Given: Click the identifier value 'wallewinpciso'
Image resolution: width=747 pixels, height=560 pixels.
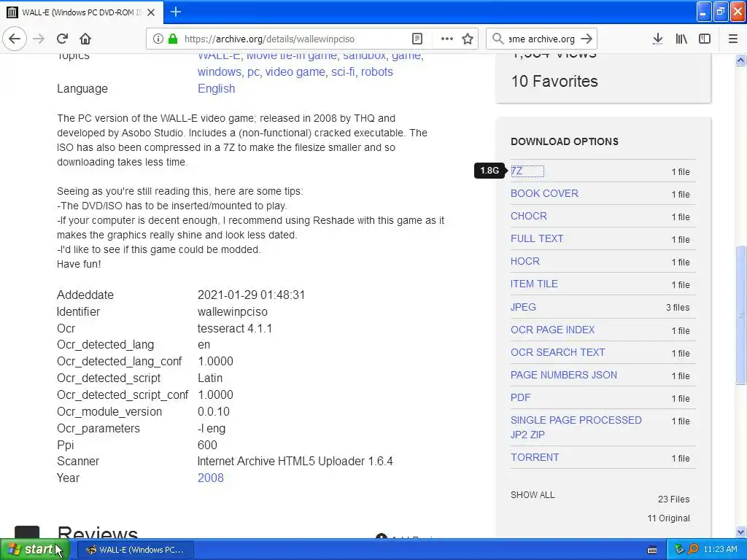Looking at the screenshot, I should coord(233,311).
